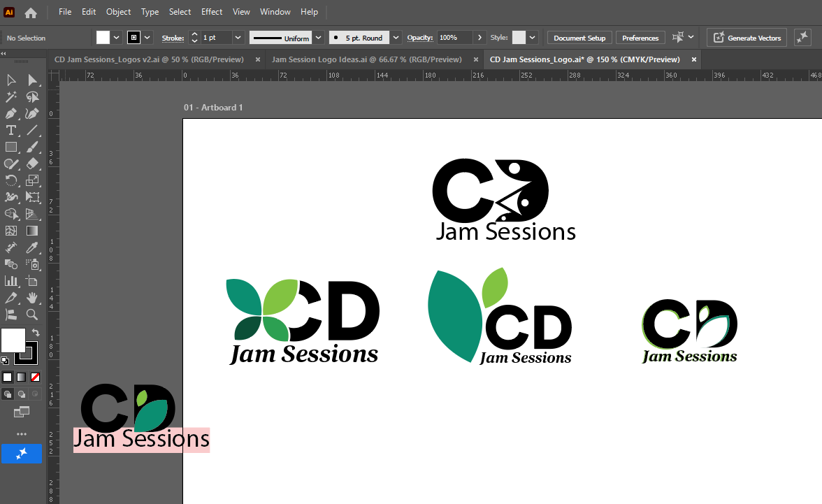The width and height of the screenshot is (822, 504).
Task: Select the Selection tool arrow
Action: coord(10,80)
